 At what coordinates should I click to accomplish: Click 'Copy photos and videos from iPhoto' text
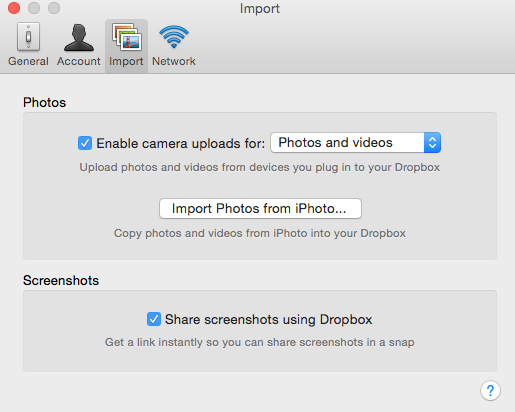tap(260, 233)
